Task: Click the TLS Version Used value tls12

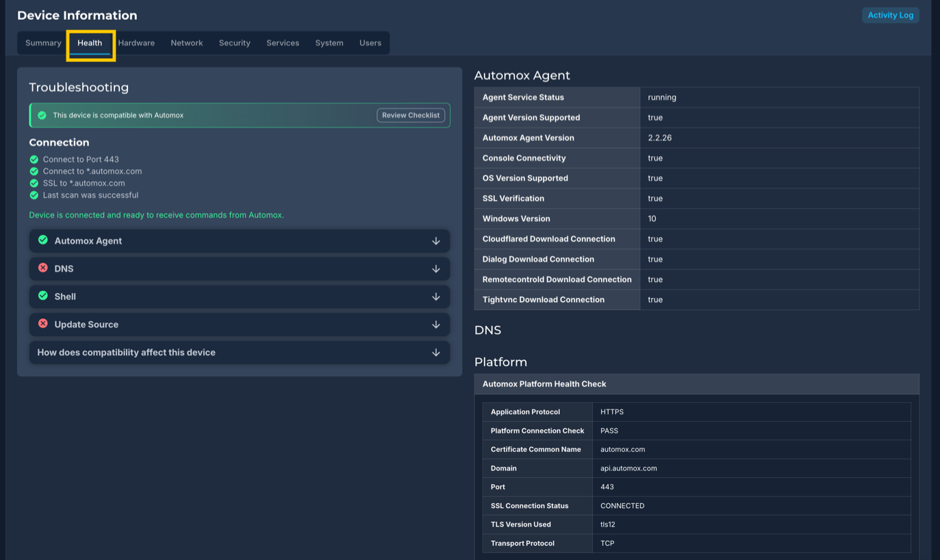Action: pos(608,524)
